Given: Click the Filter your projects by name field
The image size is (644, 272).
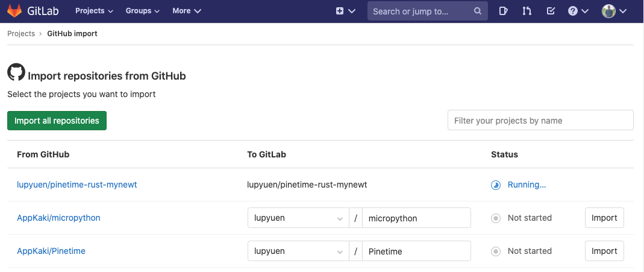Looking at the screenshot, I should click(x=540, y=121).
